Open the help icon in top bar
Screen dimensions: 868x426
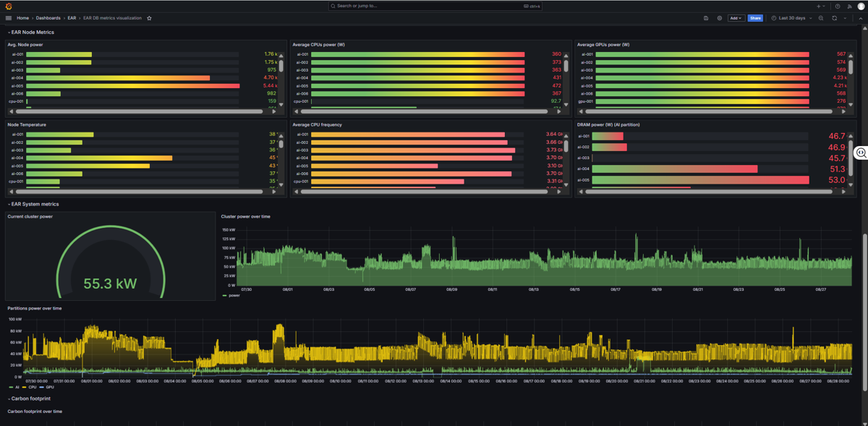click(x=838, y=6)
